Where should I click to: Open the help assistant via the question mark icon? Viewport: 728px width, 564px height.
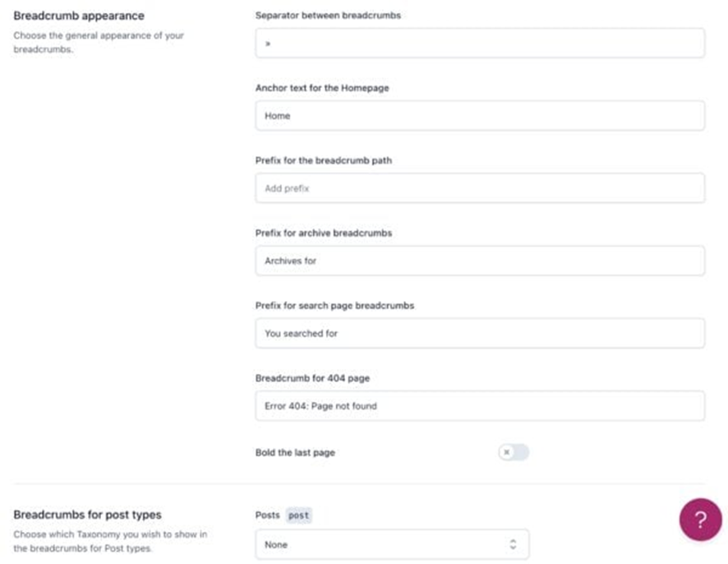[700, 520]
